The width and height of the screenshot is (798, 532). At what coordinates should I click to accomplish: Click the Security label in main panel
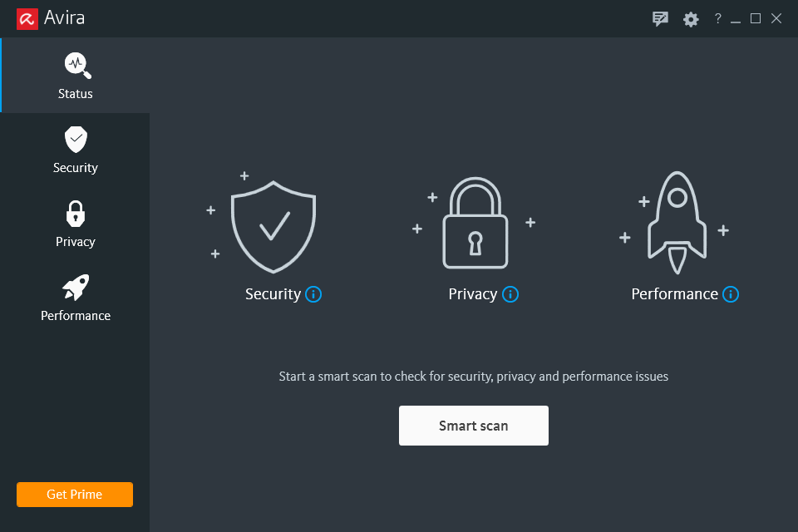[273, 294]
